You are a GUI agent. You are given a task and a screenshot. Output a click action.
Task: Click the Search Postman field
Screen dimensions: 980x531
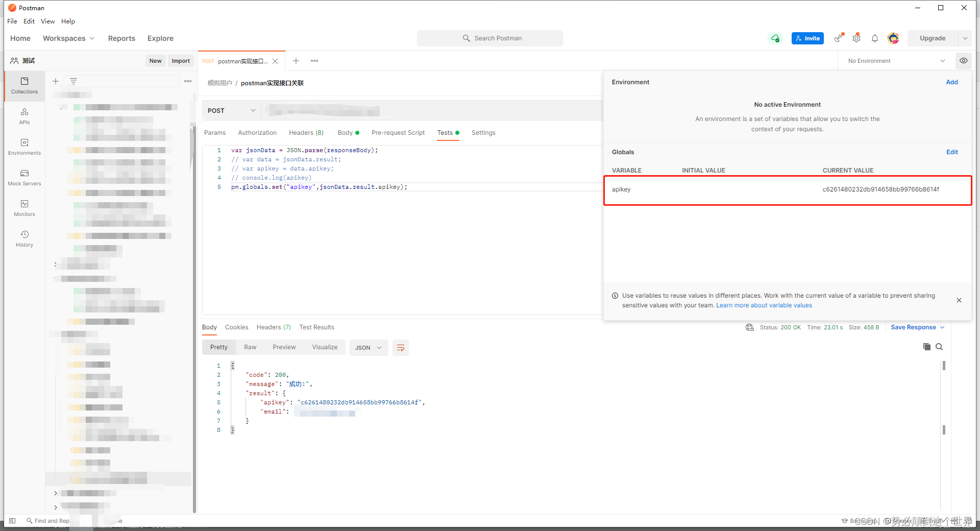[490, 38]
